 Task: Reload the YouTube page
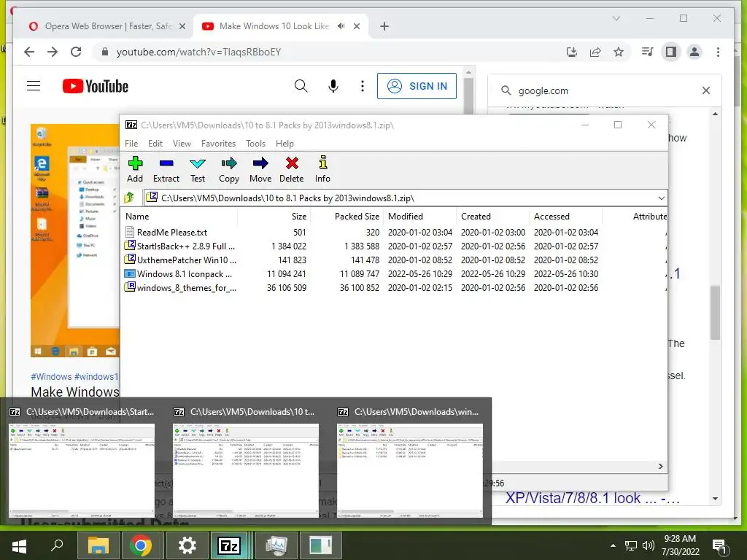pyautogui.click(x=76, y=52)
